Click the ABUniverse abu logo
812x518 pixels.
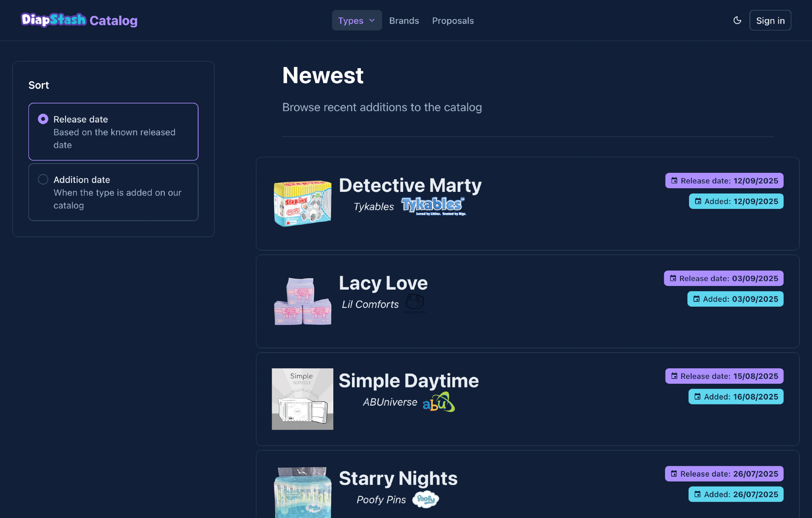tap(438, 402)
